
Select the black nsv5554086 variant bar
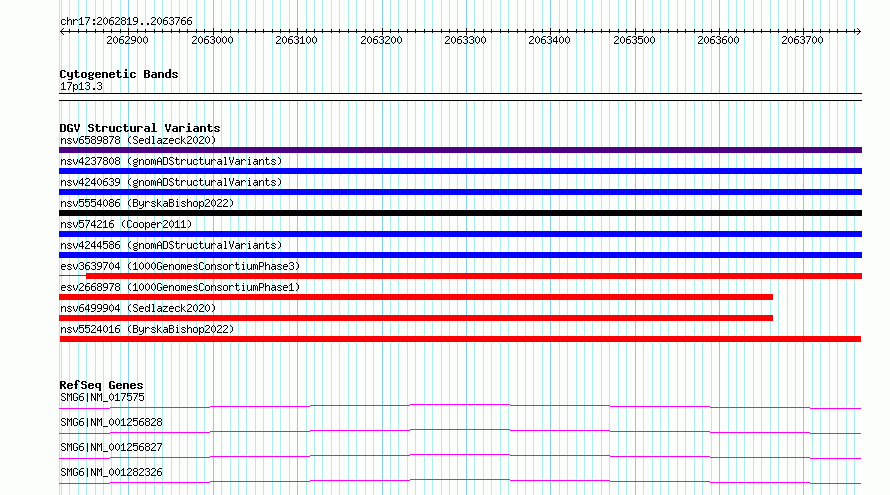pyautogui.click(x=460, y=213)
